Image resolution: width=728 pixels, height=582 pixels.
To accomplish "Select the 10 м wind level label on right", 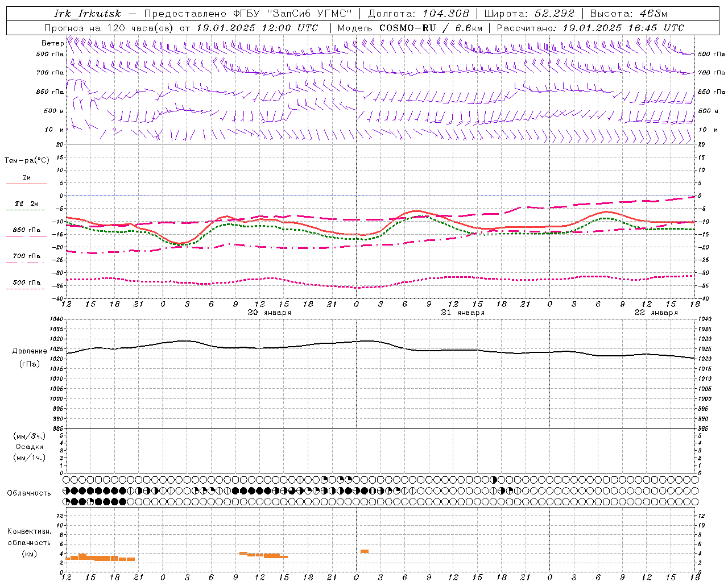I will click(x=708, y=130).
